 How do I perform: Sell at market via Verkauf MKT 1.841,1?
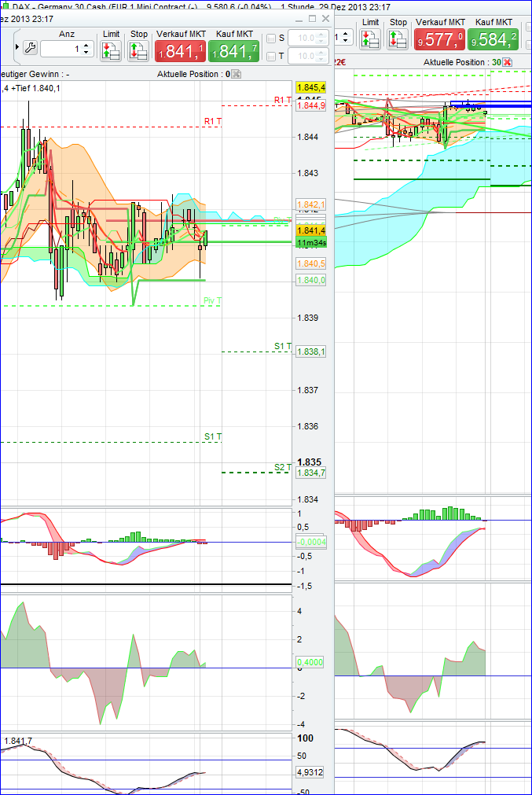tap(180, 51)
